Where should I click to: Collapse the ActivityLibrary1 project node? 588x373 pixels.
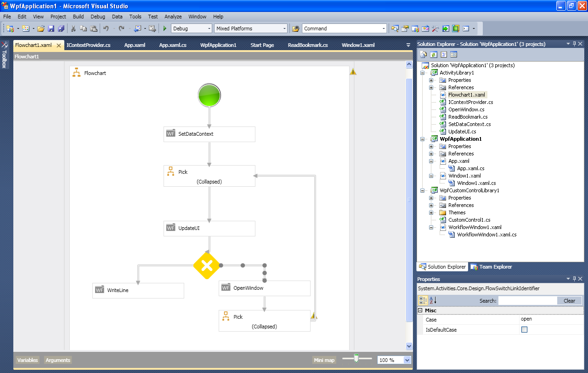click(423, 73)
